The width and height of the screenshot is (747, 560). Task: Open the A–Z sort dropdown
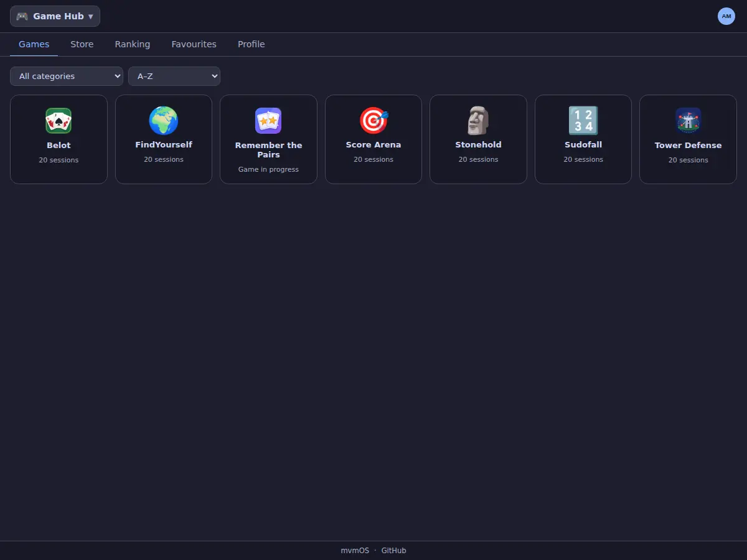(x=174, y=76)
